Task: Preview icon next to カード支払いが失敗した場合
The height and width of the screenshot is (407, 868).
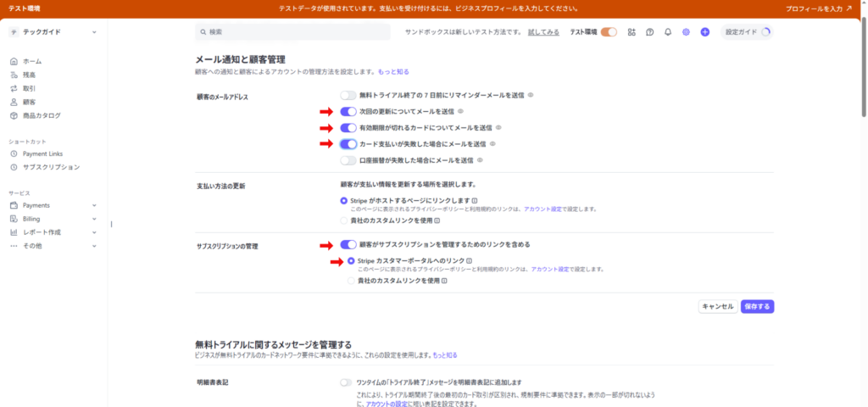Action: click(x=492, y=143)
